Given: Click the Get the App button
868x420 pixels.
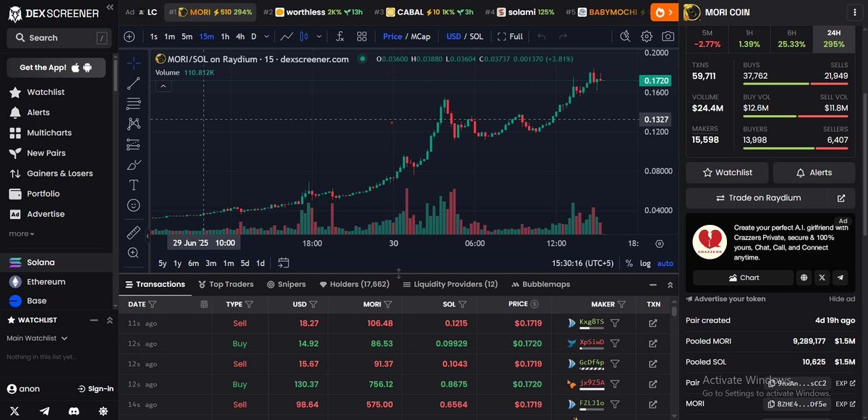Looking at the screenshot, I should (x=56, y=67).
